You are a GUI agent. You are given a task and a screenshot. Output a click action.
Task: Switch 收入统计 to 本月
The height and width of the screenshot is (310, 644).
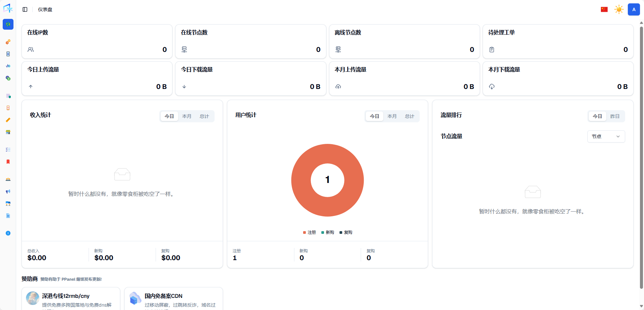[187, 116]
